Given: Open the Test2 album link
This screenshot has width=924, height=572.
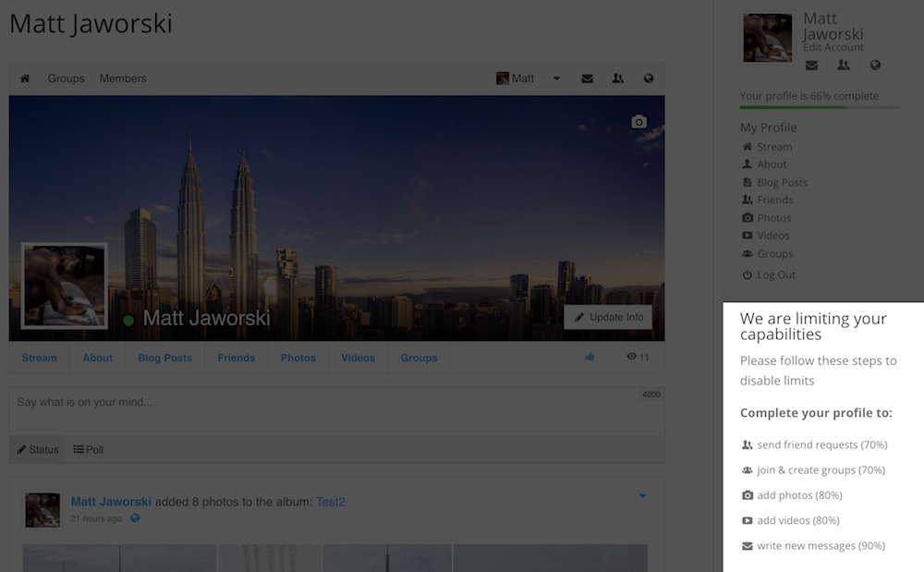Looking at the screenshot, I should coord(331,502).
